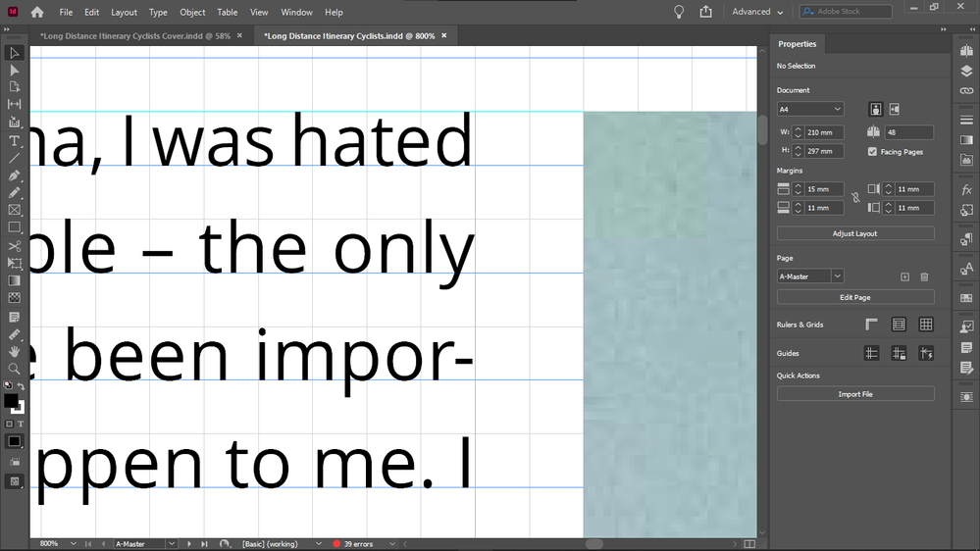
Task: Select the Gradient Feather tool
Action: point(14,298)
